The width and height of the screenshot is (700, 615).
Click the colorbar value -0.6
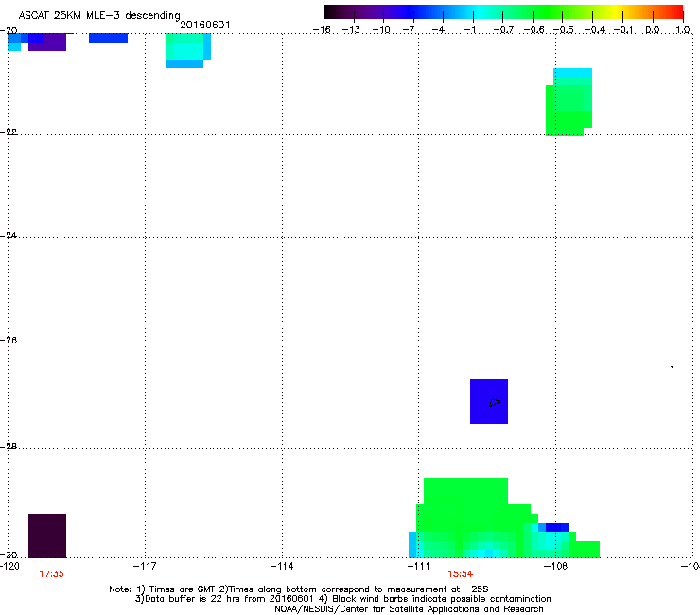[x=534, y=30]
